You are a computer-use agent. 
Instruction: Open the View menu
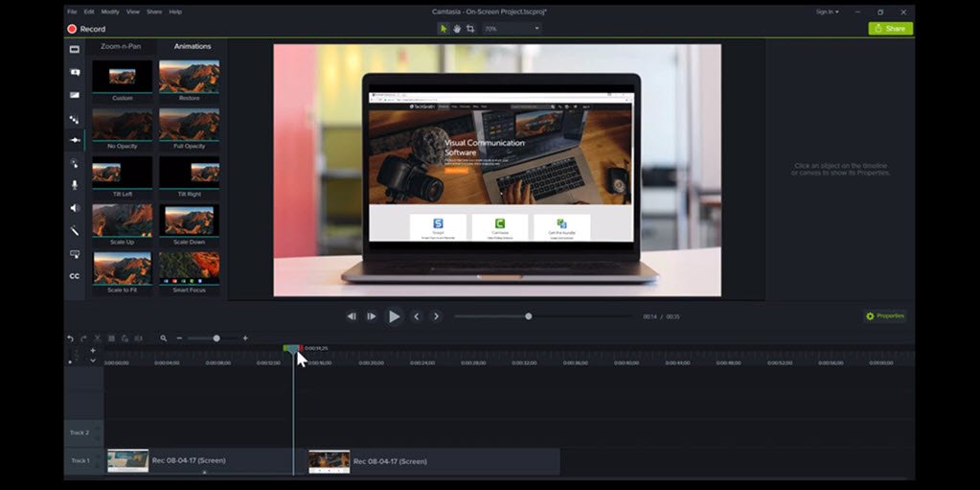133,12
